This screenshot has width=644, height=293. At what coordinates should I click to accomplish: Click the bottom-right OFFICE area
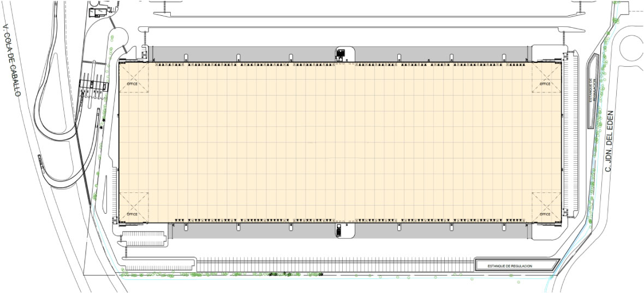[545, 207]
